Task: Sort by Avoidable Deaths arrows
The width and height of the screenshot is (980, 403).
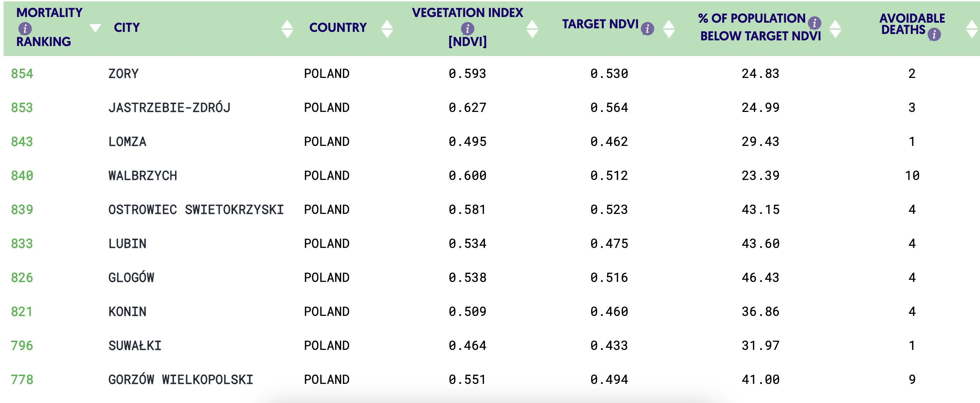Action: click(x=972, y=29)
